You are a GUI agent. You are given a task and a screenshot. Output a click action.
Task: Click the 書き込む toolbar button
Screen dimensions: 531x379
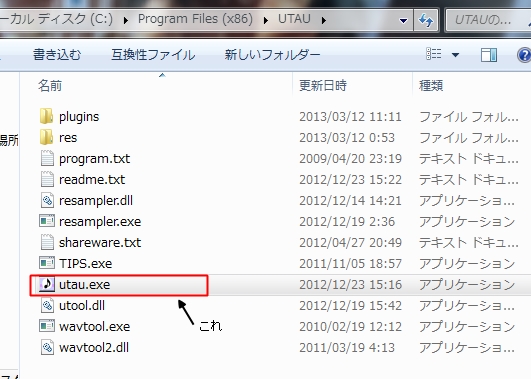(x=57, y=55)
